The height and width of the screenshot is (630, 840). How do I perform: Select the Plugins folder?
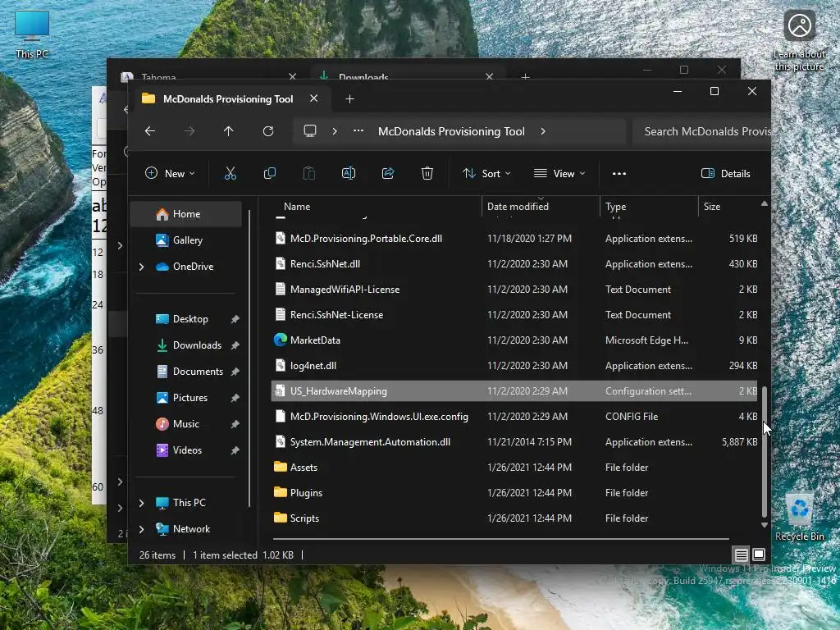click(514, 493)
